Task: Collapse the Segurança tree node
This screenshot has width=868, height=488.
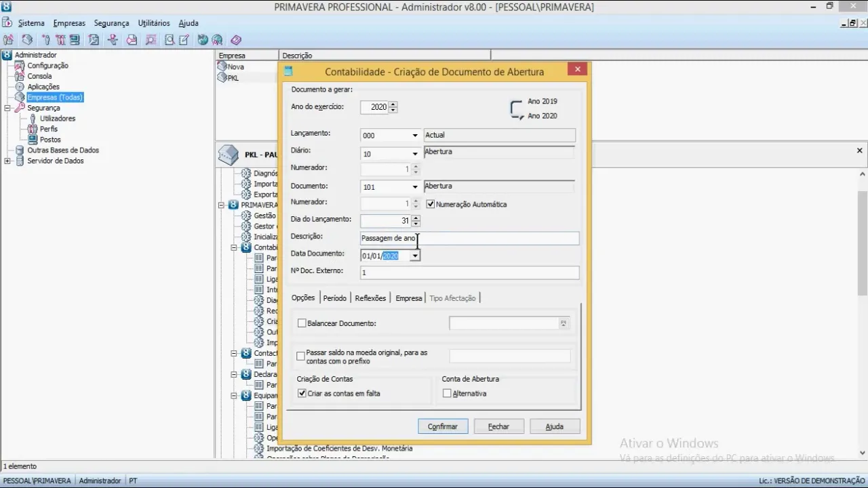Action: click(7, 108)
